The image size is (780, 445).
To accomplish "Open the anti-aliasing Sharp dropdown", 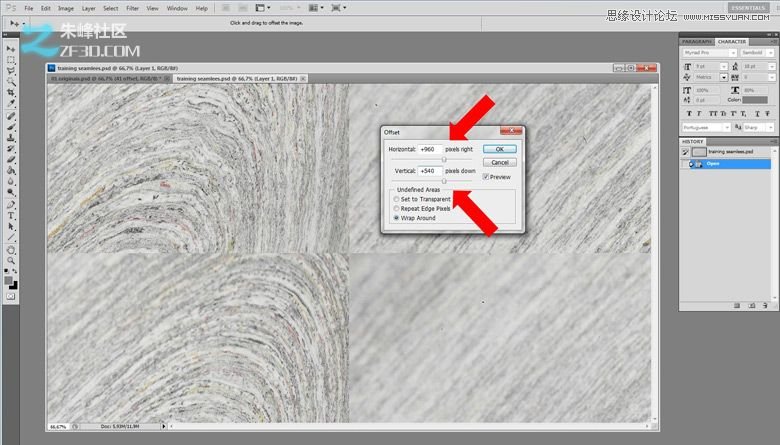I will coord(771,128).
